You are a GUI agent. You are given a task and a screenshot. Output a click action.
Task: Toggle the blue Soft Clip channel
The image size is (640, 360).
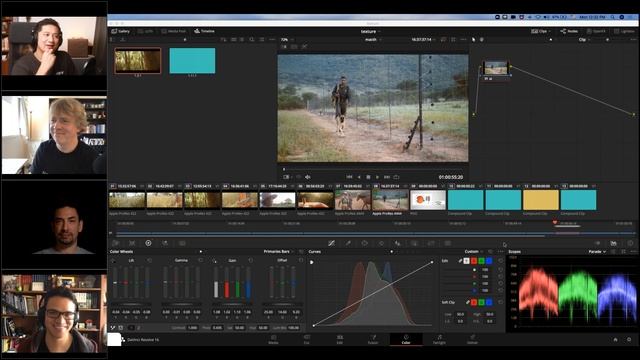click(x=489, y=302)
